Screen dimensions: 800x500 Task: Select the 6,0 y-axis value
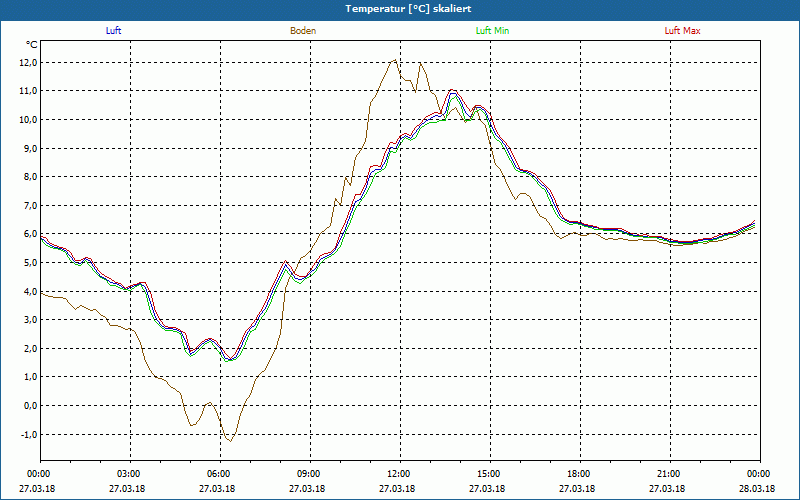(x=30, y=234)
